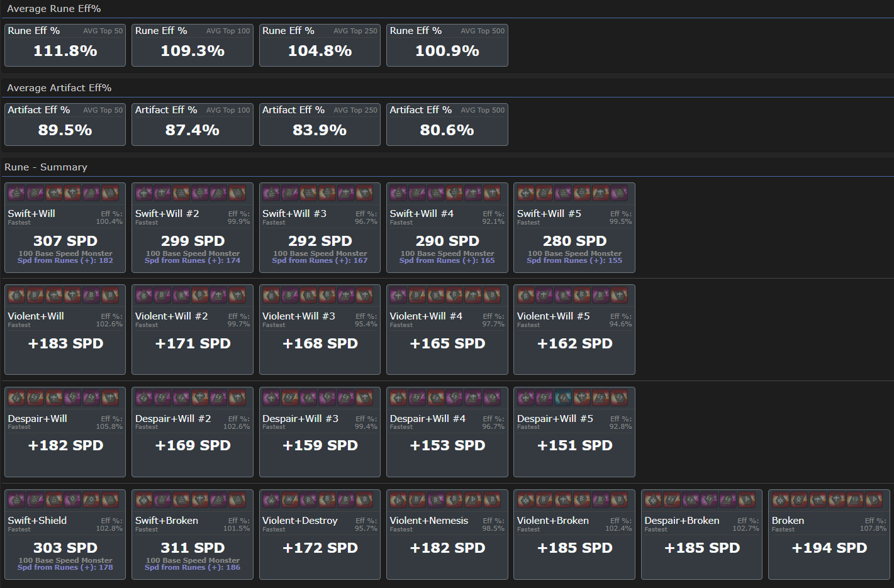Select slot 1 rune icon in Violent+Nemesis card
The image size is (894, 588).
click(398, 500)
